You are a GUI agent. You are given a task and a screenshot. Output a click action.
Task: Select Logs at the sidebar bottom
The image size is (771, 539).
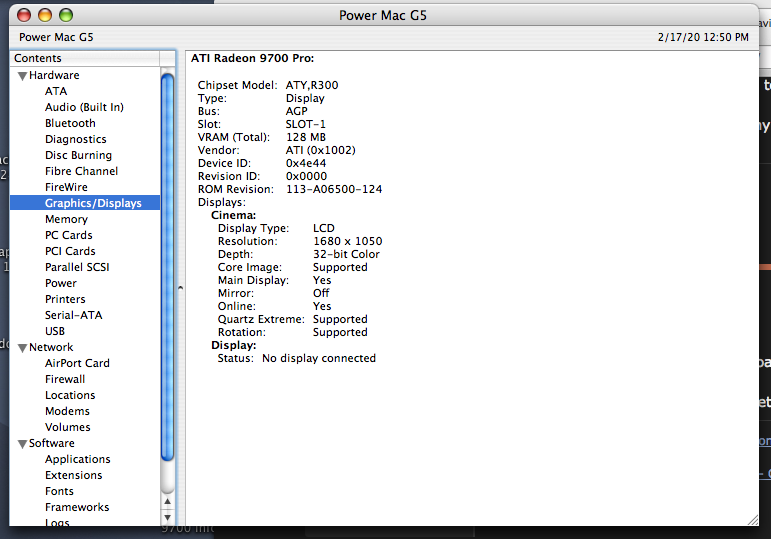57,522
